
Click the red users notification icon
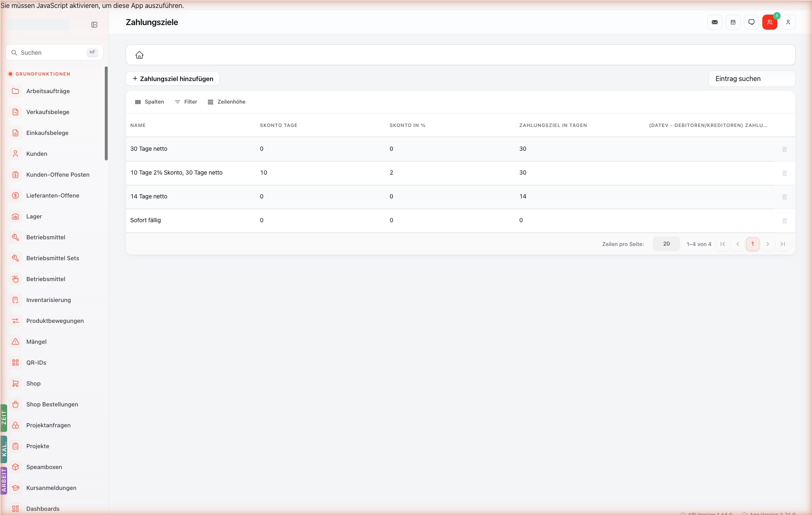[770, 22]
